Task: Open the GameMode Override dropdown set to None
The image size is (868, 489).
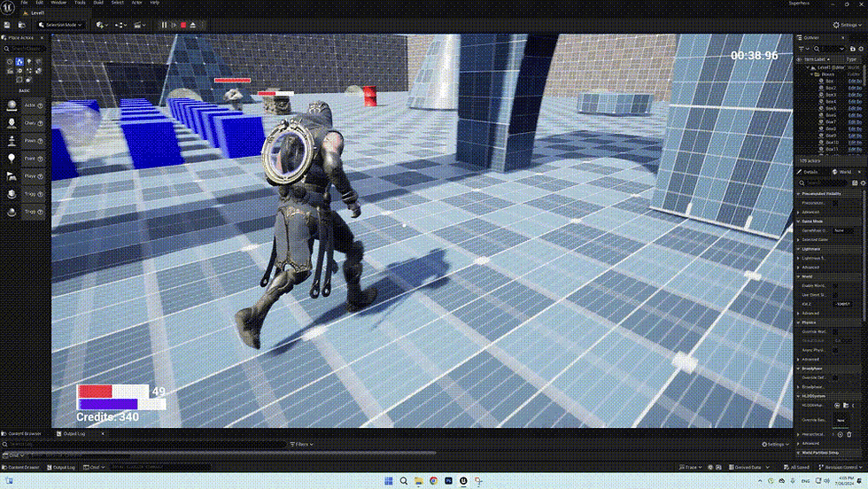Action: coord(843,230)
